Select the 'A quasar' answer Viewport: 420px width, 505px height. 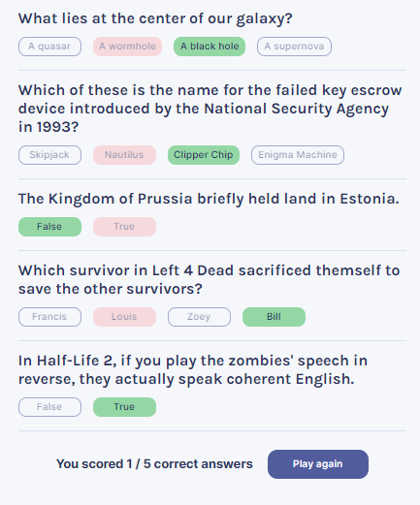pyautogui.click(x=49, y=47)
